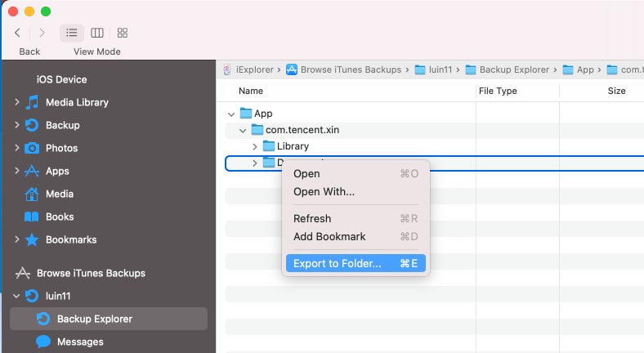Collapse the com.tencent.xin folder
This screenshot has height=353, width=644.
[x=243, y=131]
